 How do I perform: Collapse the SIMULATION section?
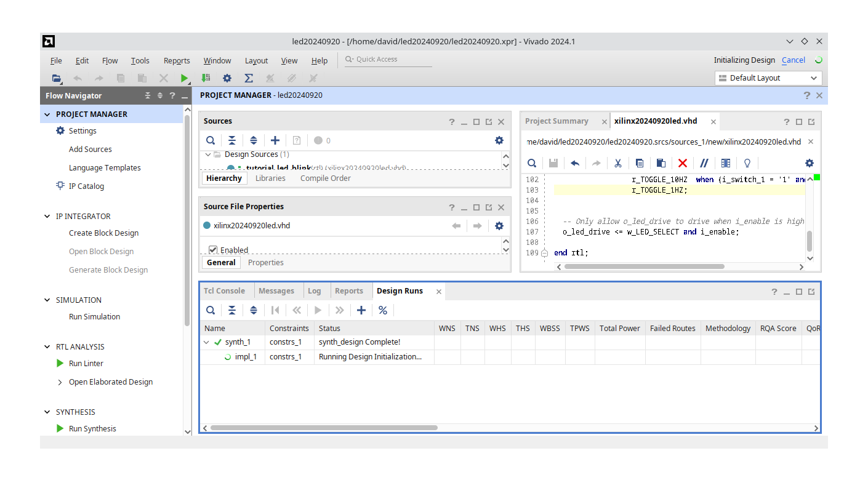click(47, 300)
